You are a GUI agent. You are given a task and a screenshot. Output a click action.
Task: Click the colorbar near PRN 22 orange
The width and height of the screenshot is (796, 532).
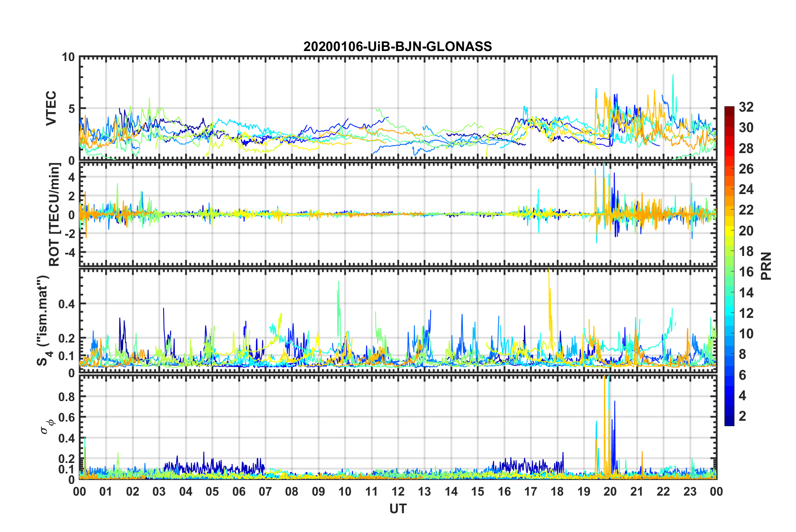tap(729, 210)
